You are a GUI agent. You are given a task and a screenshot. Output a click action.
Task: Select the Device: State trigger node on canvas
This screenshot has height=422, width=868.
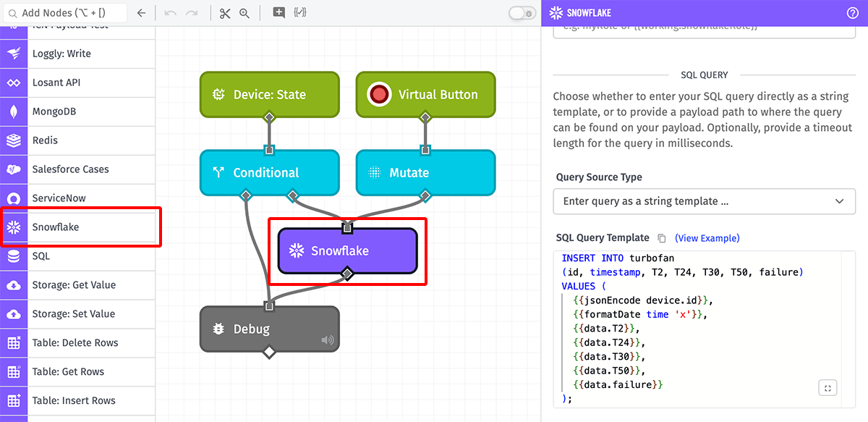(269, 94)
